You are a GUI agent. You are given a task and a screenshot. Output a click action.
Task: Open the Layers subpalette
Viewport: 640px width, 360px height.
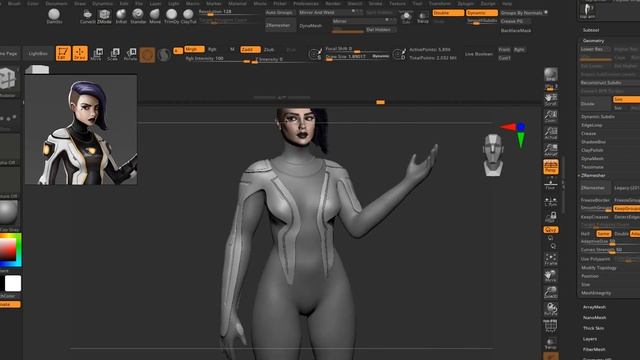pos(590,339)
